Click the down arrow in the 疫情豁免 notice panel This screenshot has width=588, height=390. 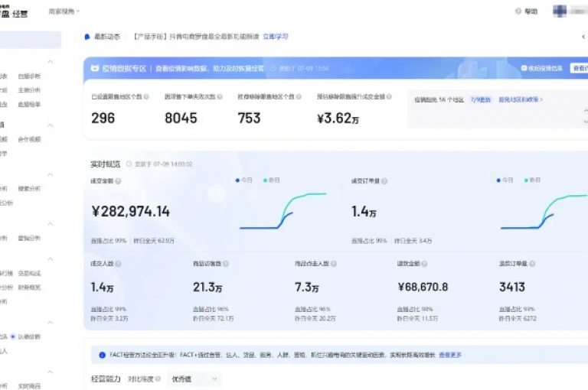tap(586, 122)
